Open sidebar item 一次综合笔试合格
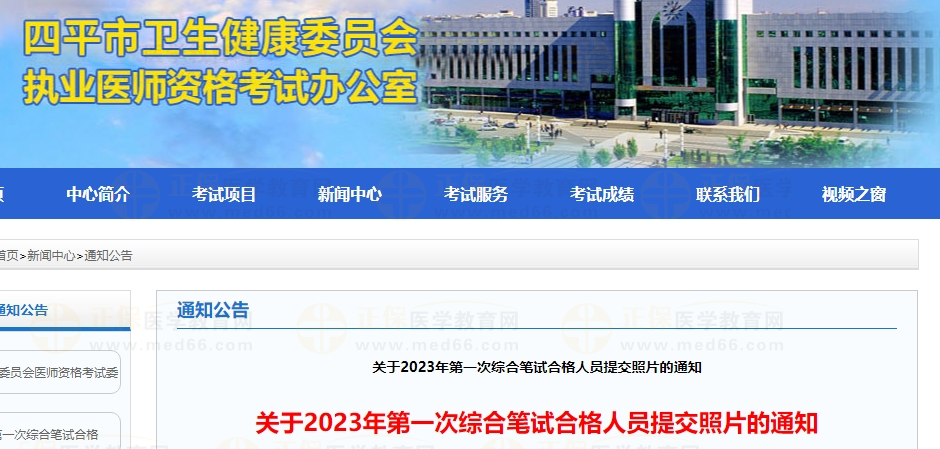The height and width of the screenshot is (449, 940). 48,434
